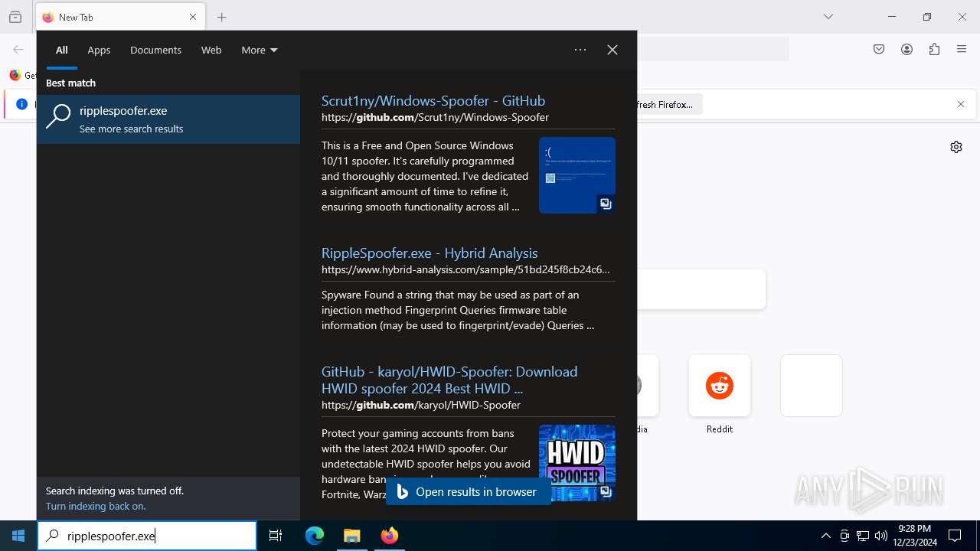The height and width of the screenshot is (551, 980).
Task: Click the Firefox back navigation arrow
Action: [18, 50]
